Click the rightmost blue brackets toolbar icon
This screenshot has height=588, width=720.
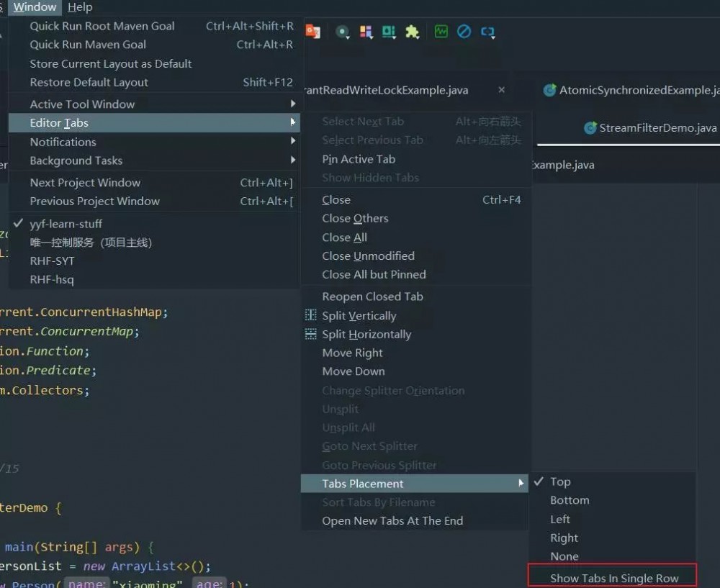coord(488,32)
